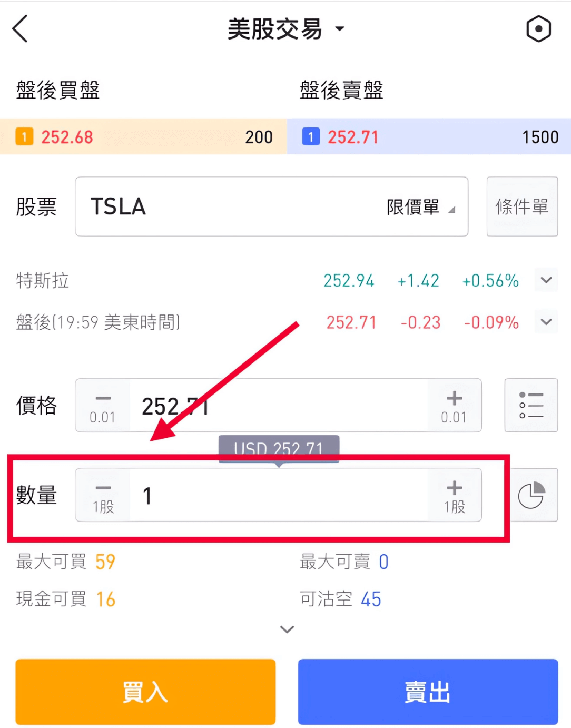Tap the blue 賣出 button

click(428, 692)
